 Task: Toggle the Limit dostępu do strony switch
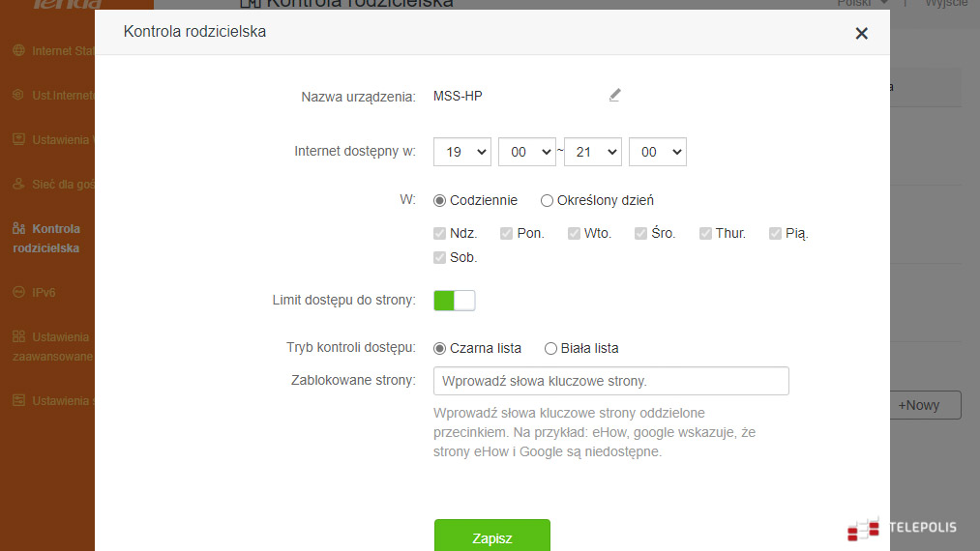pyautogui.click(x=455, y=301)
